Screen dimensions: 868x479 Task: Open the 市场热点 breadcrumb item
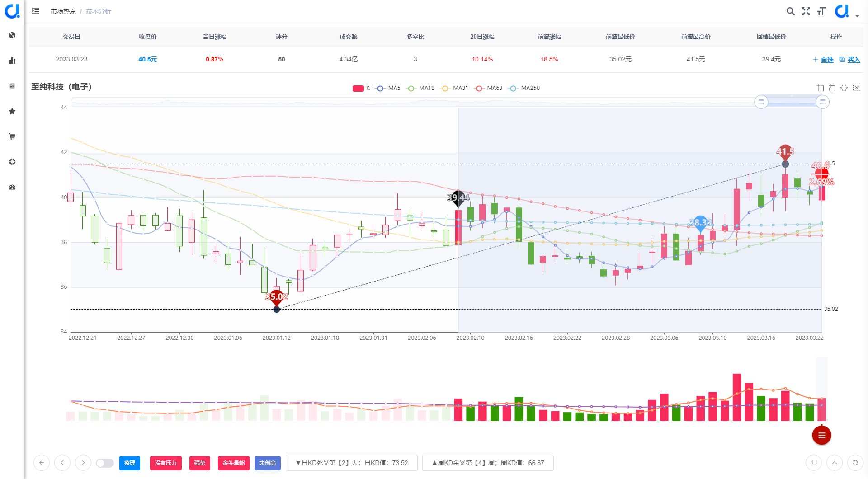[x=63, y=11]
